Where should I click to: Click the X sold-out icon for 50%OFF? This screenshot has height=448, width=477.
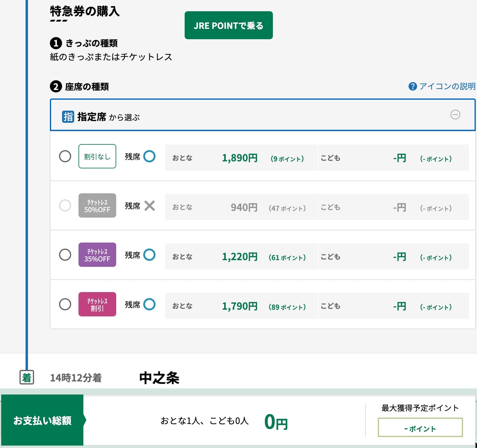tap(149, 206)
